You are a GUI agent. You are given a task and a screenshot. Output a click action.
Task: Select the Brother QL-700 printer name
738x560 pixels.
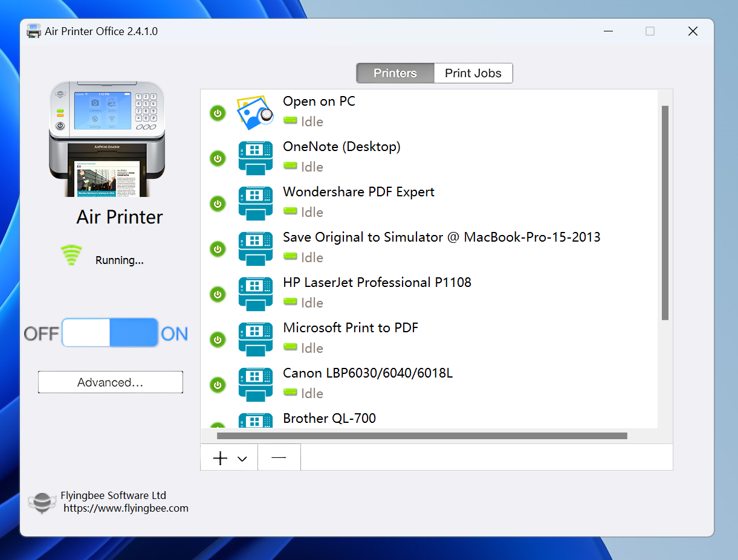click(x=329, y=419)
